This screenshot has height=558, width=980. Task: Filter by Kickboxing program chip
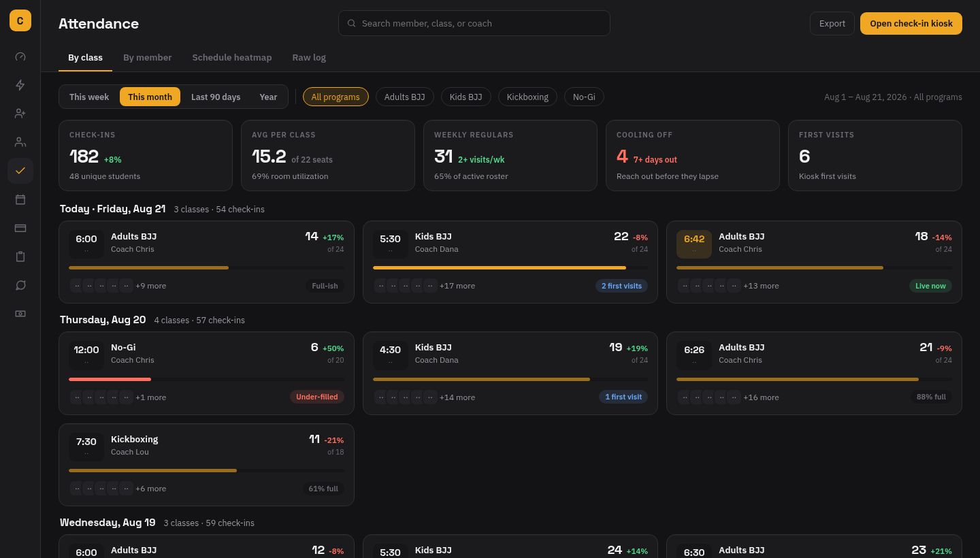527,97
